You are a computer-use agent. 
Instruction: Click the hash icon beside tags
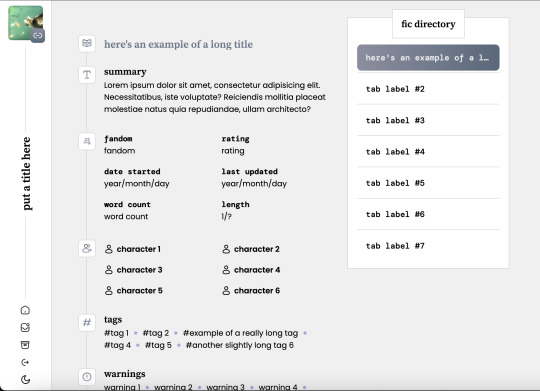(x=87, y=322)
